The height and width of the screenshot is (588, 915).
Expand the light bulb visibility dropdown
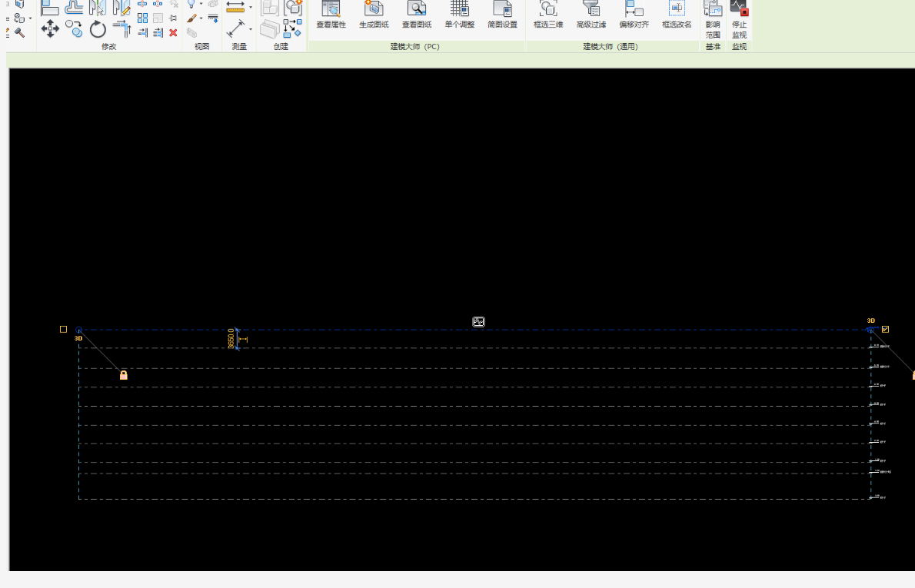tap(201, 4)
